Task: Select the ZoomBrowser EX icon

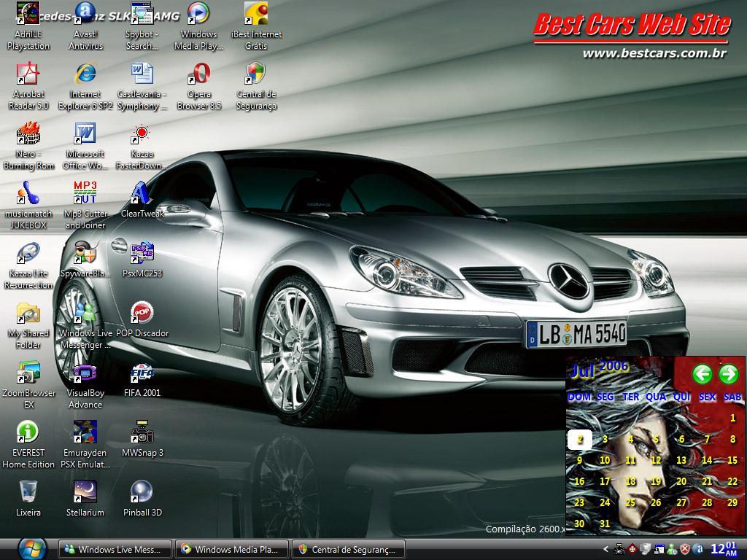Action: pyautogui.click(x=28, y=385)
